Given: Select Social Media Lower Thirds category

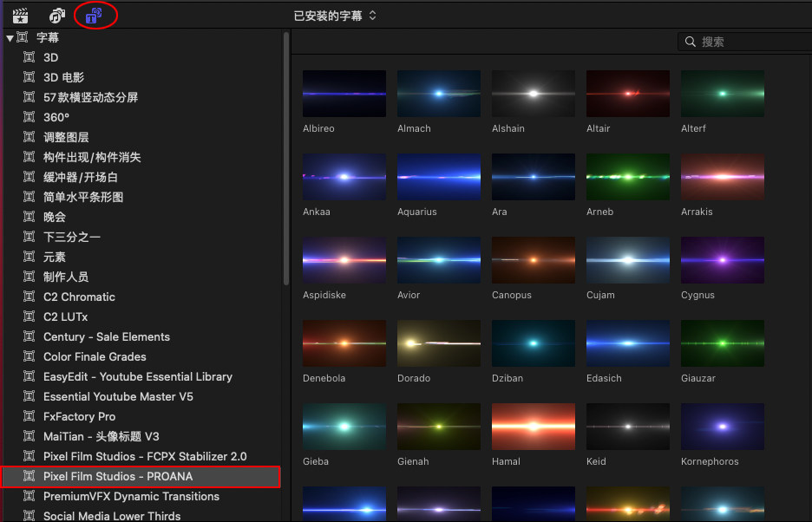Looking at the screenshot, I should pos(142,516).
